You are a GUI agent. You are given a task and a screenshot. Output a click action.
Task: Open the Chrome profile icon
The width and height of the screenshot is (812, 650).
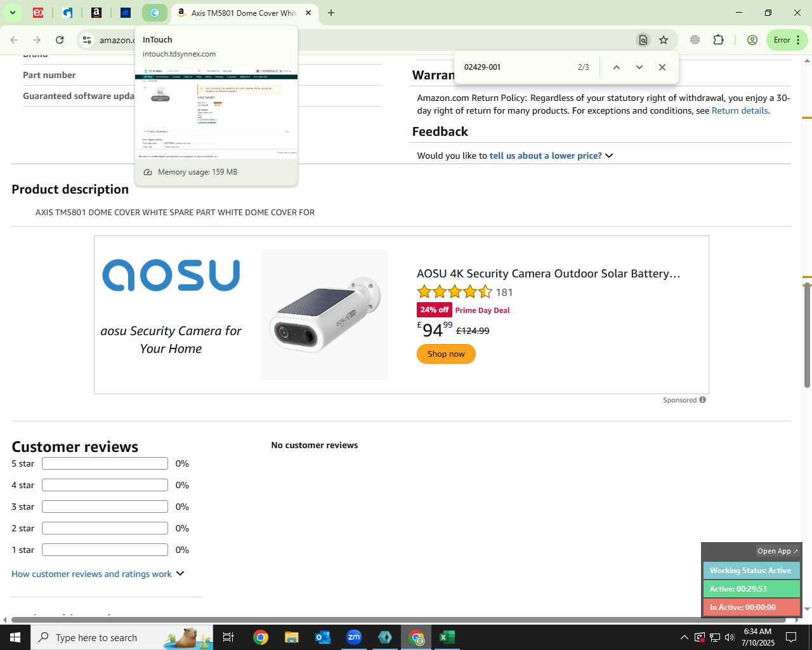pos(752,40)
